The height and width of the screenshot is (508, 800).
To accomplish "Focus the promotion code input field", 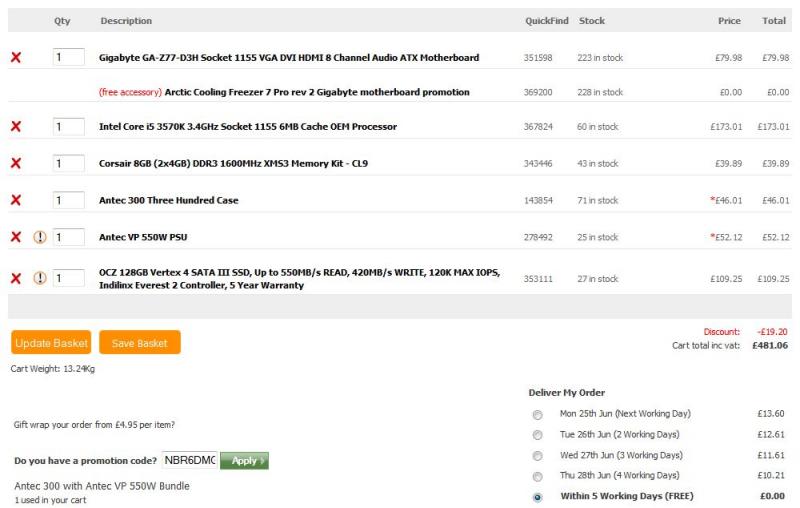I will 190,460.
